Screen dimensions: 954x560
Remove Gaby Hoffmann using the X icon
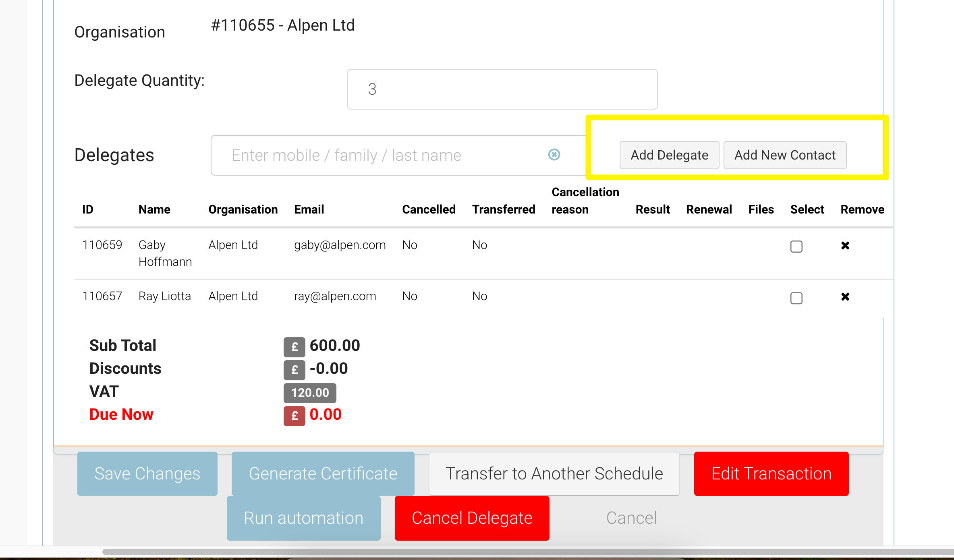845,246
